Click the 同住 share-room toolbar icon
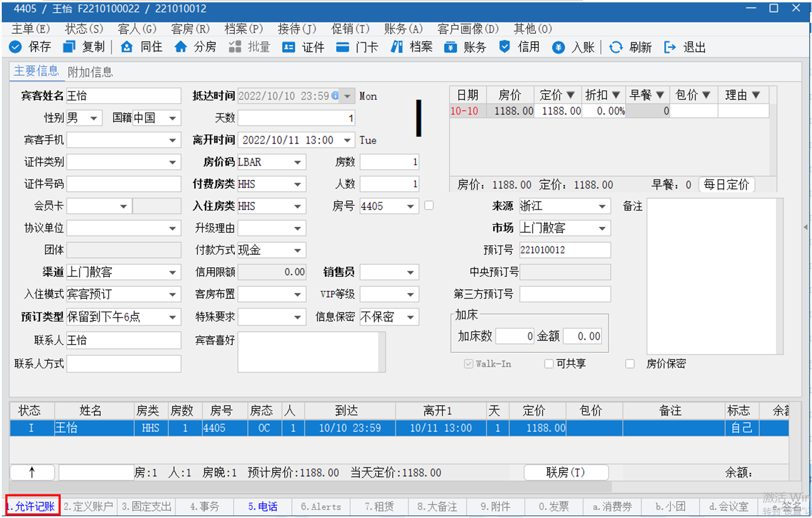Screen dimensions: 812x518 point(127,47)
